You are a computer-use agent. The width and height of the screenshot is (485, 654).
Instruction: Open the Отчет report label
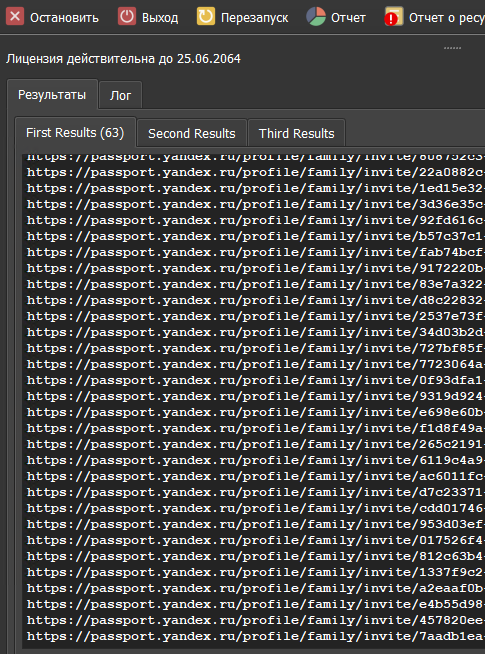pyautogui.click(x=348, y=18)
